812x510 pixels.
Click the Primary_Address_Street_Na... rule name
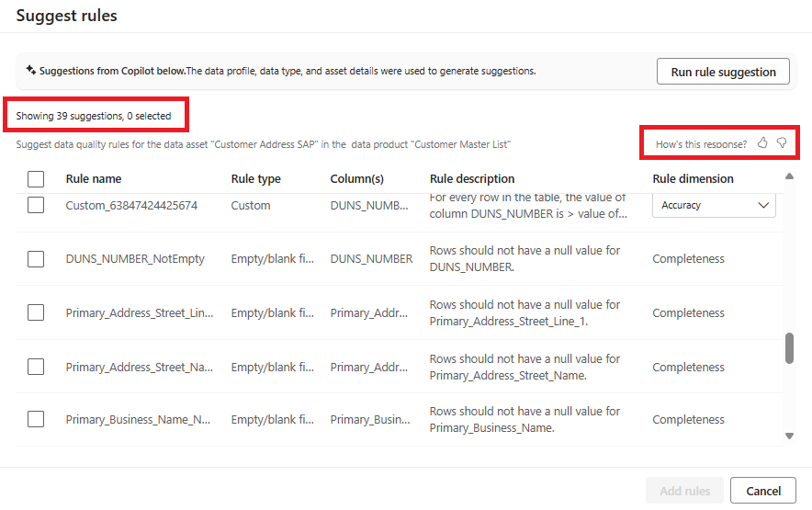pos(140,367)
